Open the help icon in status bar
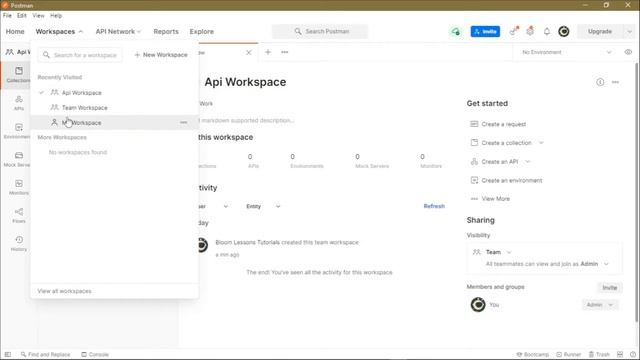The image size is (640, 360). point(633,354)
